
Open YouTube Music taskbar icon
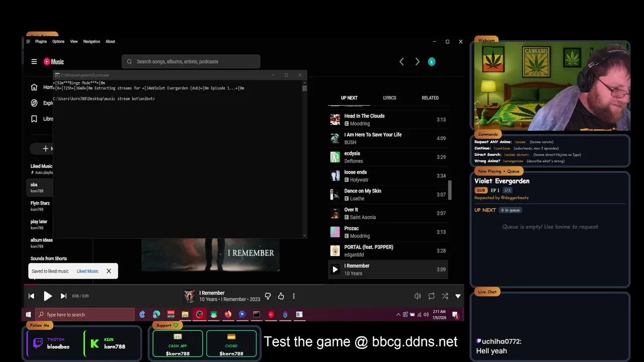(x=271, y=315)
